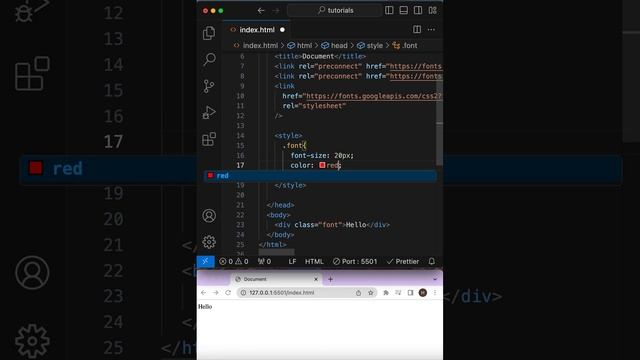This screenshot has width=640, height=360.
Task: Click the Prettier status bar item
Action: click(403, 262)
